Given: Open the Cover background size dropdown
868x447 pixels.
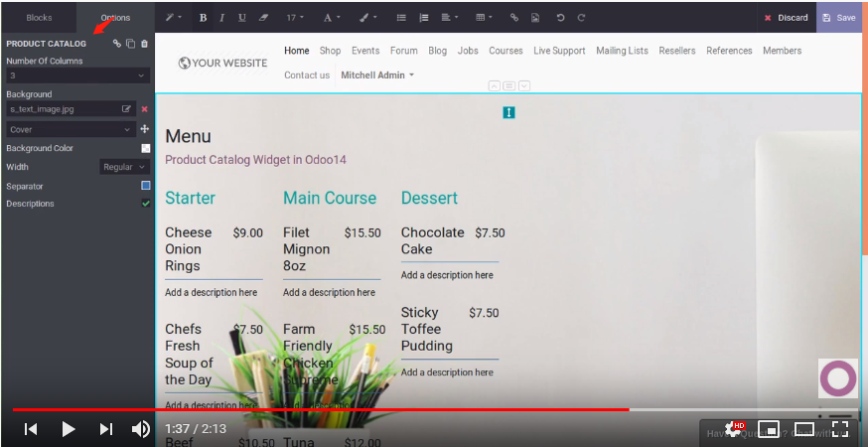Looking at the screenshot, I should pos(70,129).
